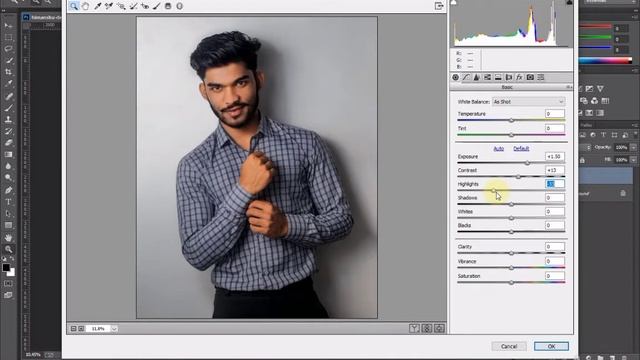Click the foreground color swatch
The width and height of the screenshot is (640, 360).
point(6,268)
